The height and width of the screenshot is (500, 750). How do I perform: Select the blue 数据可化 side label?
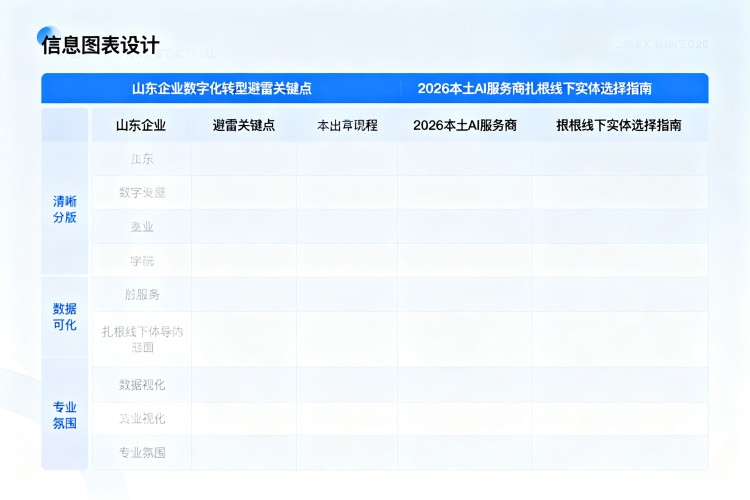click(65, 317)
